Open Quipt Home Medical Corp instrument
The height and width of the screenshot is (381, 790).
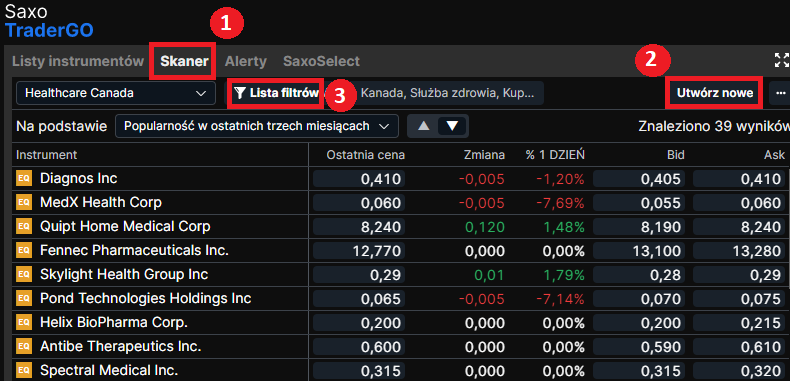click(x=125, y=226)
